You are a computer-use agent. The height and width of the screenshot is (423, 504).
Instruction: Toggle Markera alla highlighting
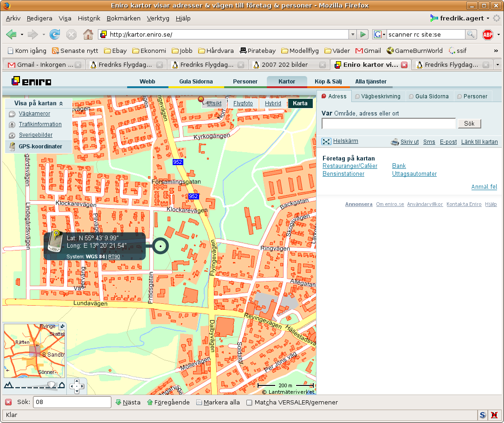[x=218, y=403]
